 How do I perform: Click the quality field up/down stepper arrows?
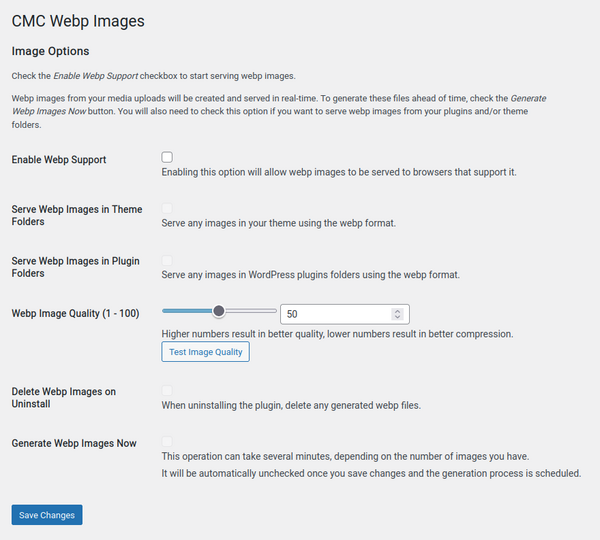[398, 314]
